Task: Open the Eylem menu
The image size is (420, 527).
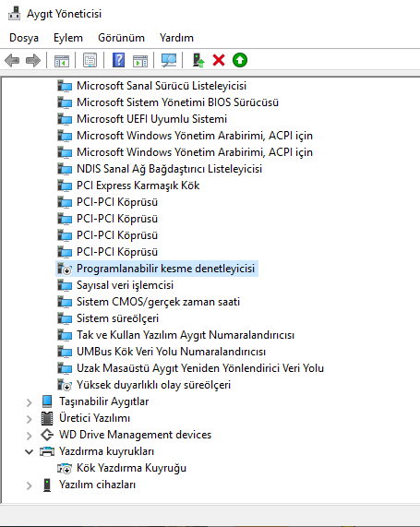Action: pyautogui.click(x=68, y=38)
